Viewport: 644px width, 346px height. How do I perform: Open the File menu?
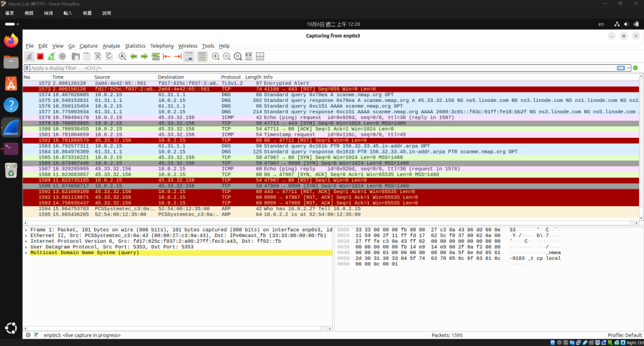(x=30, y=46)
